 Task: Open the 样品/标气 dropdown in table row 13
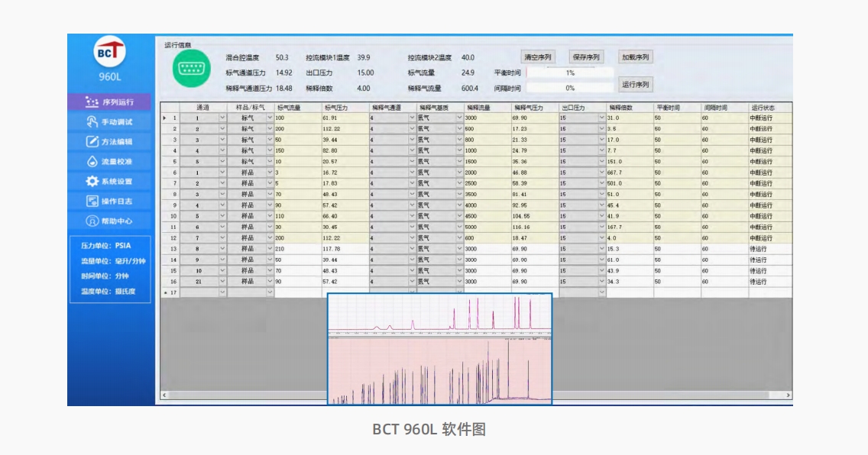(x=270, y=249)
